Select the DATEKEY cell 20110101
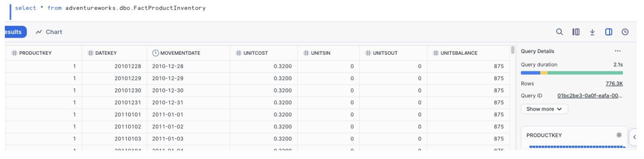 tap(115, 115)
